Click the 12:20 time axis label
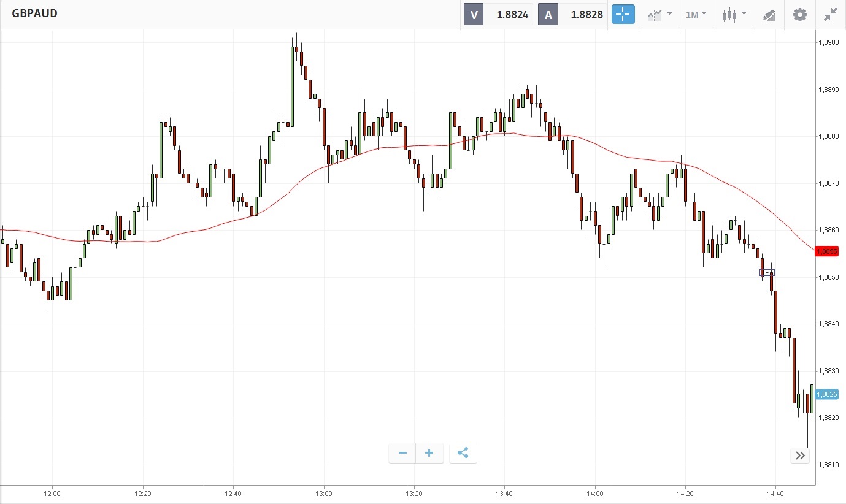Screen dimensions: 846x504 click(x=143, y=493)
